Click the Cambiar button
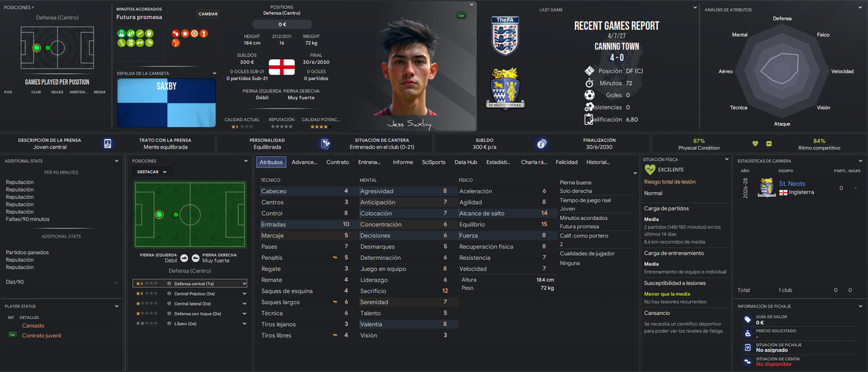This screenshot has width=868, height=372. click(208, 14)
